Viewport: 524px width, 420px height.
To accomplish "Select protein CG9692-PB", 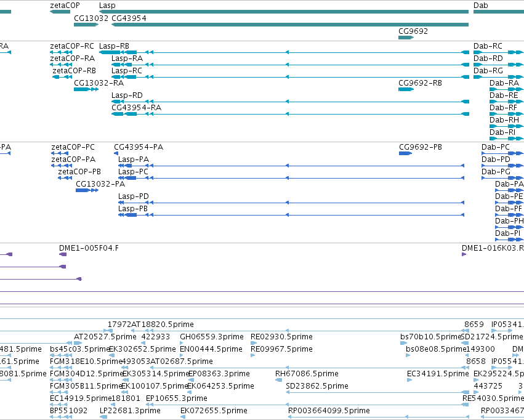I will [421, 147].
